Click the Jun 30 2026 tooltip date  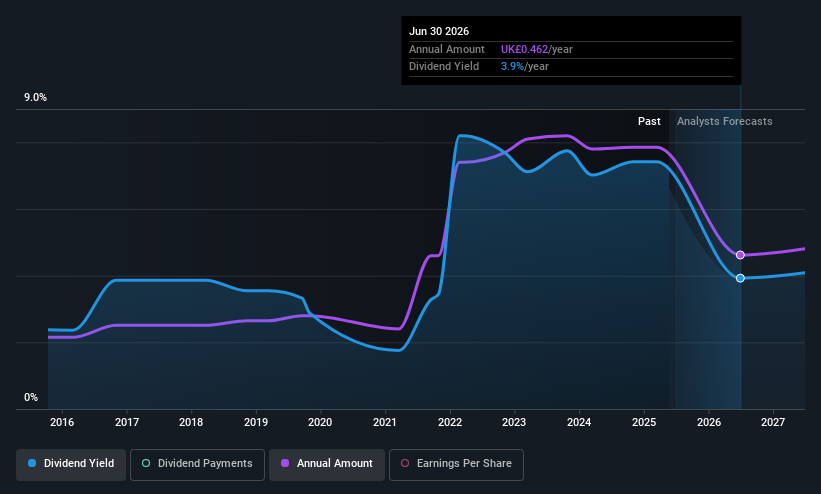(x=439, y=31)
